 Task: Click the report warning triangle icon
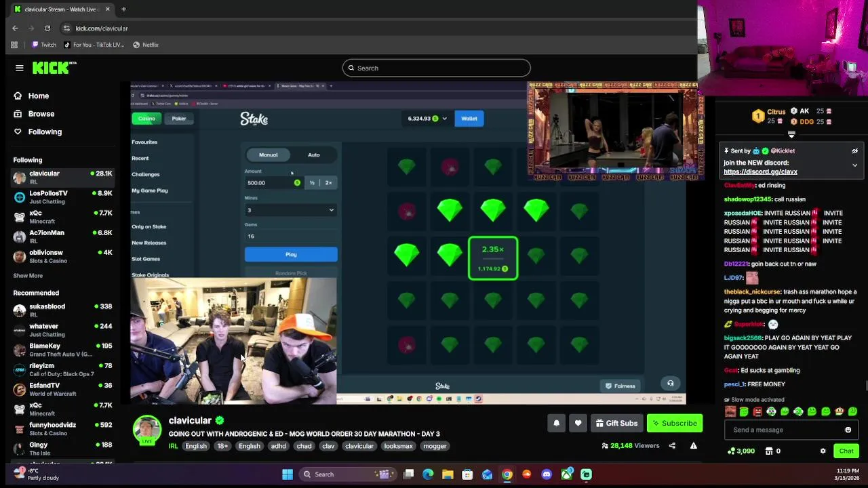pyautogui.click(x=693, y=445)
